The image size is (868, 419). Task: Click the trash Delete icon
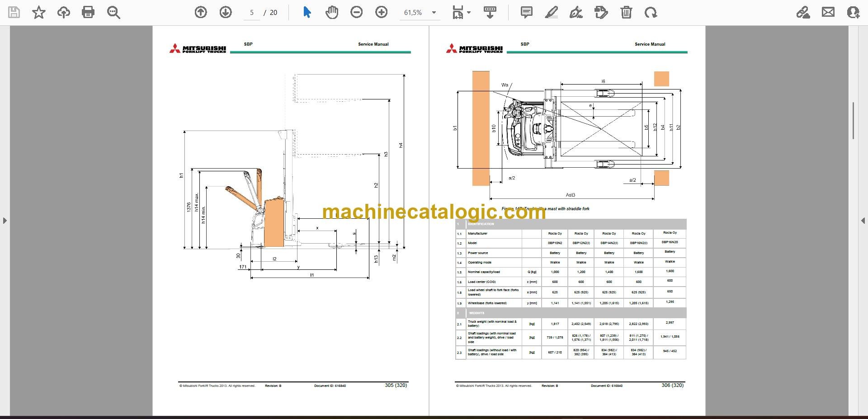pos(626,12)
